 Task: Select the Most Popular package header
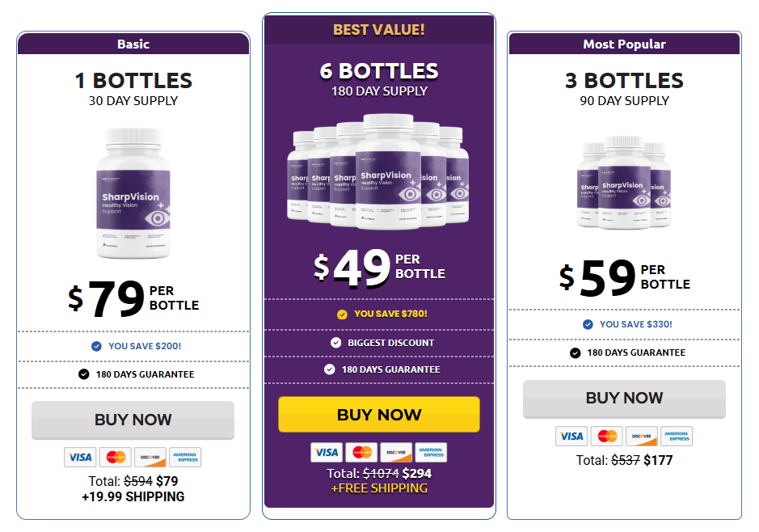625,44
